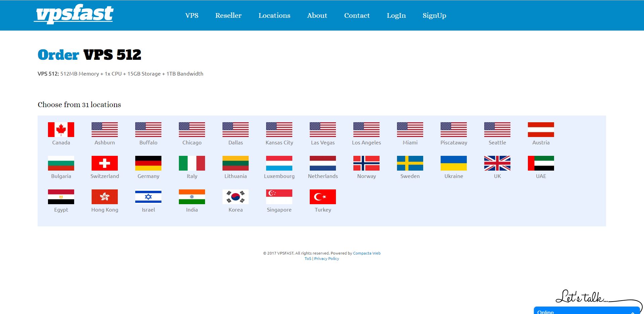Image resolution: width=644 pixels, height=314 pixels.
Task: Pick the Korea flag
Action: [x=236, y=197]
